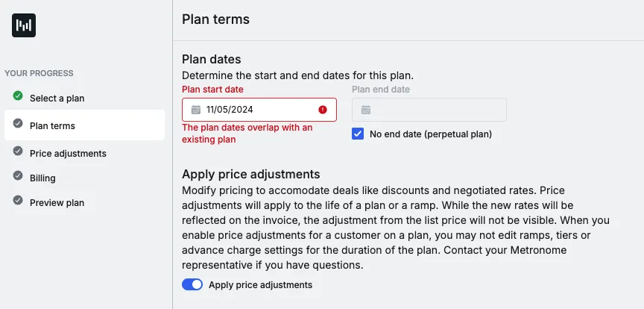Image resolution: width=644 pixels, height=309 pixels.
Task: Click the status icon beside Billing
Action: click(x=18, y=175)
